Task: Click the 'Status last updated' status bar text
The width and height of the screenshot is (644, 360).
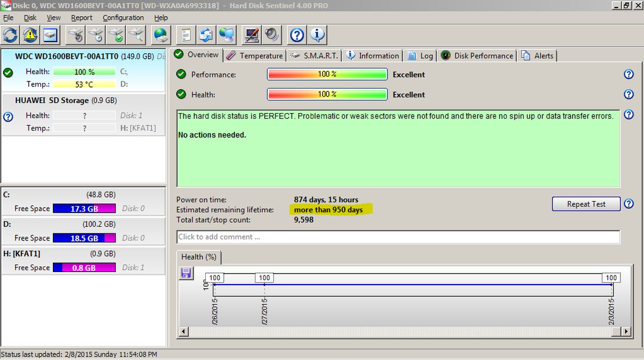Action: point(79,354)
